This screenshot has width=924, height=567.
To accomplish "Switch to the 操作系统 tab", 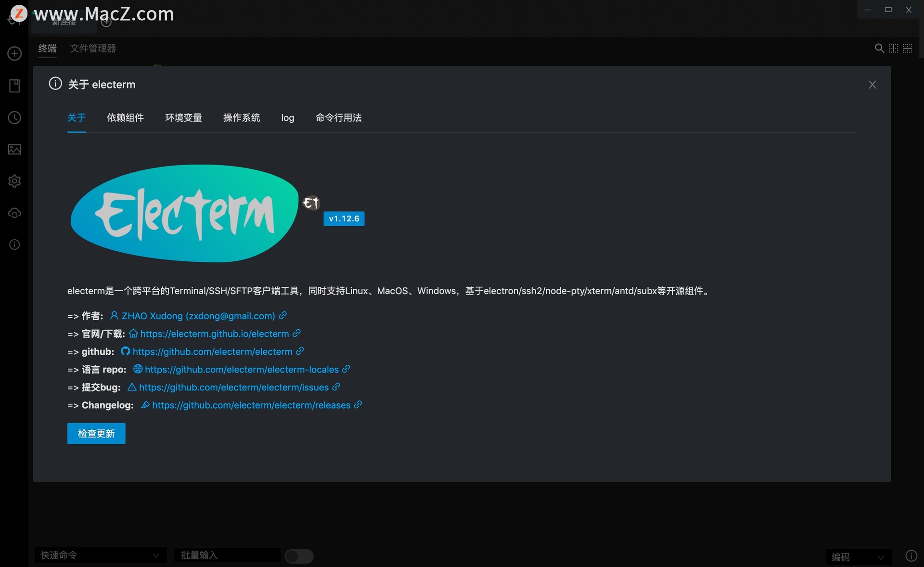I will (242, 117).
